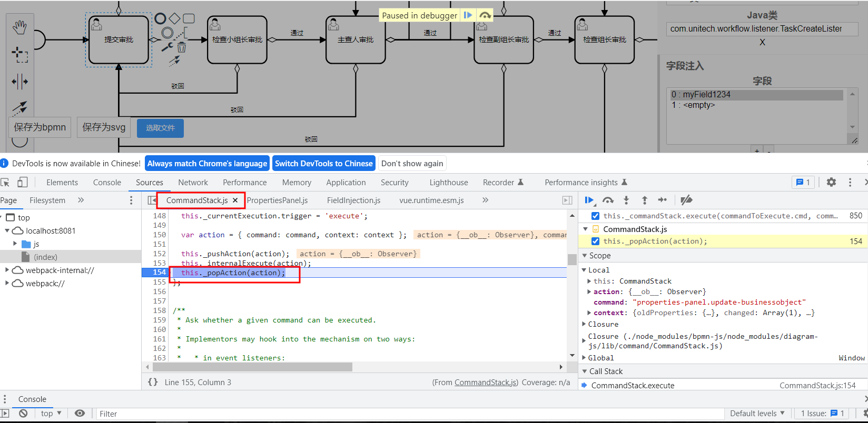Show more open file tabs chevron
This screenshot has width=868, height=423.
coord(485,200)
